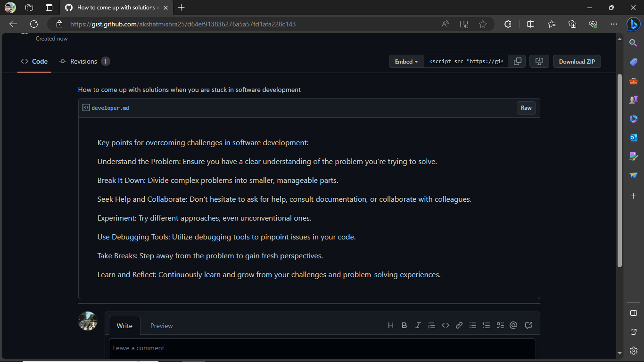
Task: Open the Embed sharing dropdown
Action: click(406, 61)
